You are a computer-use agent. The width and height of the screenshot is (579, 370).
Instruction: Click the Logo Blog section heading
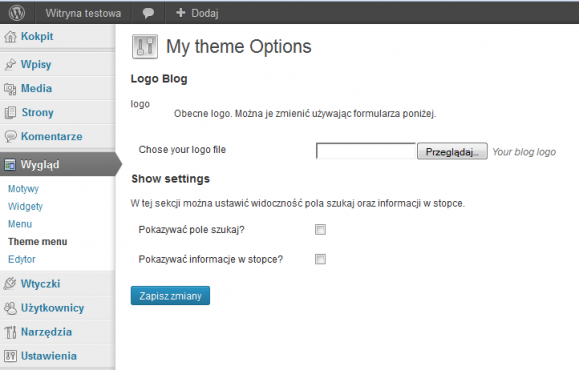159,79
